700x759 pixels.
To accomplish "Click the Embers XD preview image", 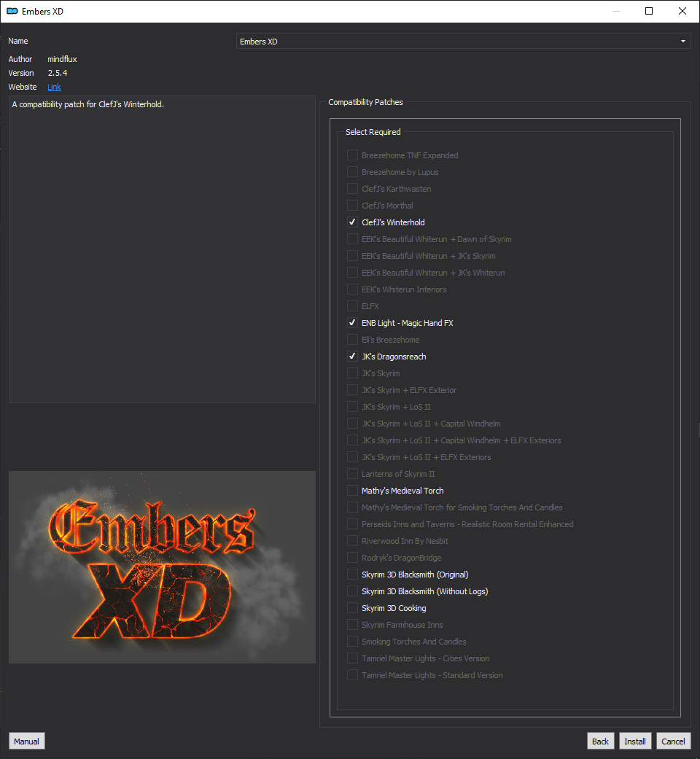I will [x=162, y=567].
